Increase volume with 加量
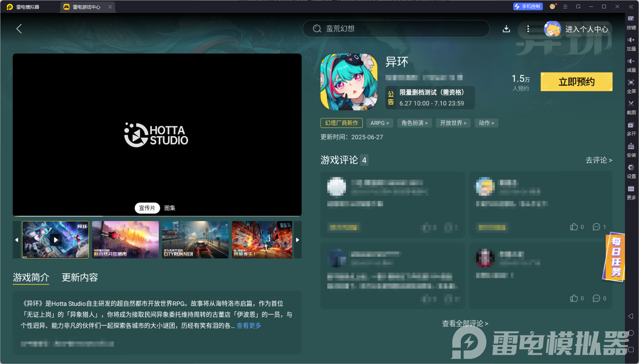The image size is (639, 364). pyautogui.click(x=631, y=44)
